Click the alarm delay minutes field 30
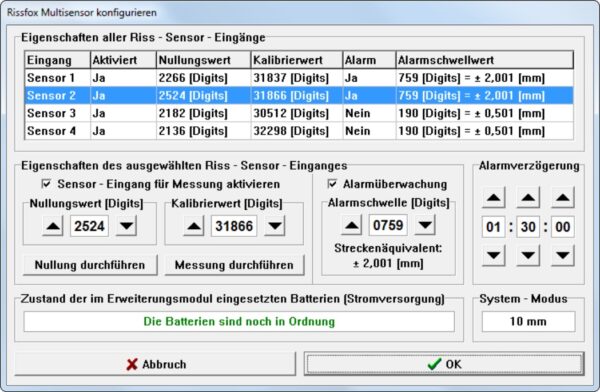 (x=528, y=227)
